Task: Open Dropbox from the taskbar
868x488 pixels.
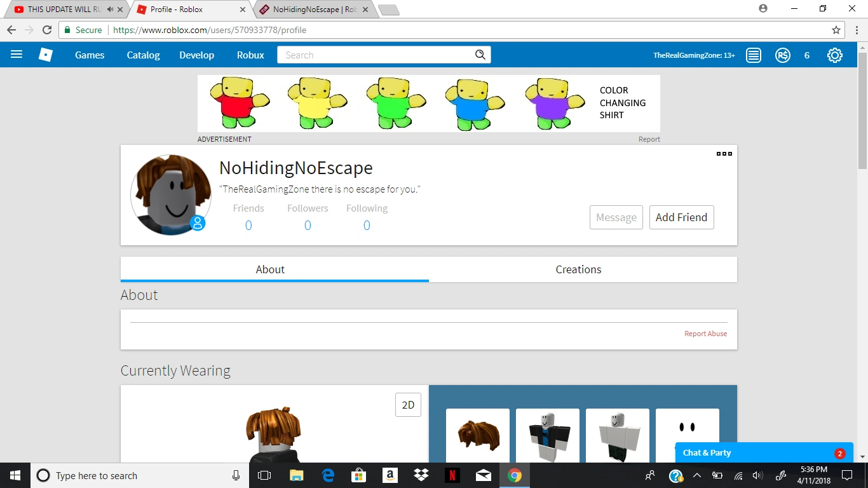Action: (x=421, y=475)
